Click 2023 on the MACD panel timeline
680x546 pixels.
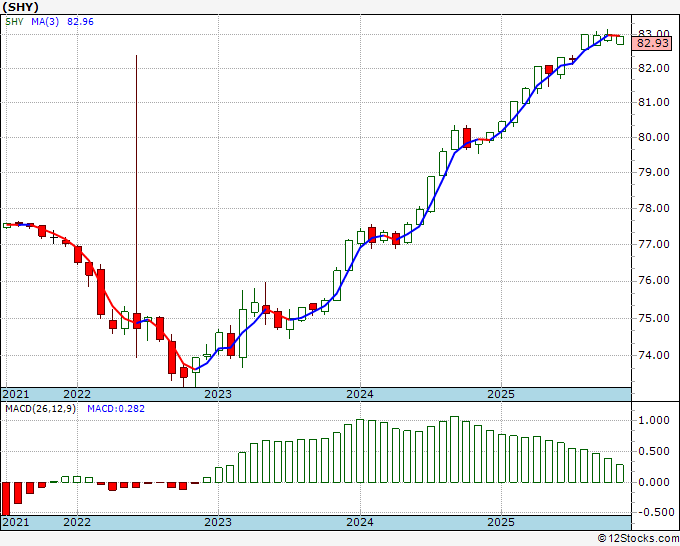pyautogui.click(x=218, y=522)
